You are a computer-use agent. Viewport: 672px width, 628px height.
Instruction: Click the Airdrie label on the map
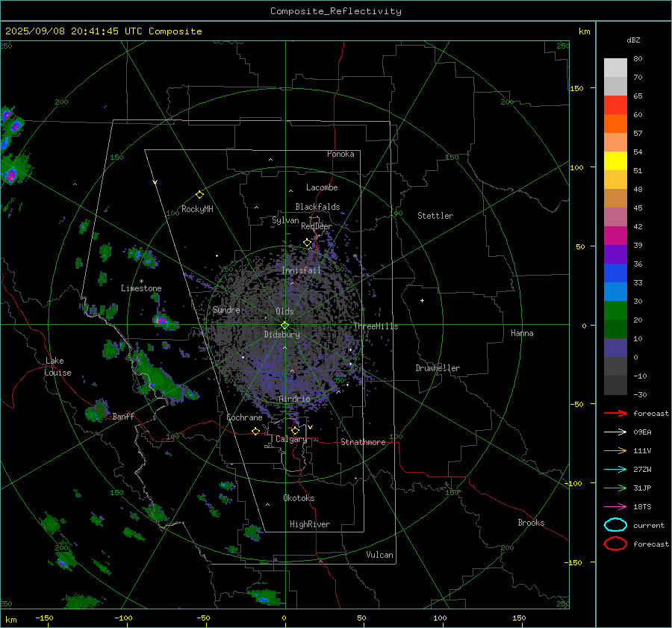coord(294,399)
